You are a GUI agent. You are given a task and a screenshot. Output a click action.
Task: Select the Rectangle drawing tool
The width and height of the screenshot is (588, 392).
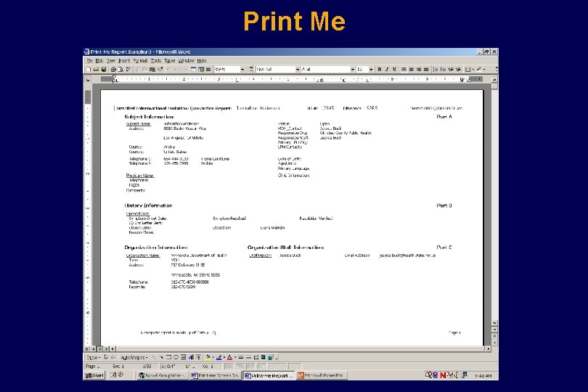point(168,357)
